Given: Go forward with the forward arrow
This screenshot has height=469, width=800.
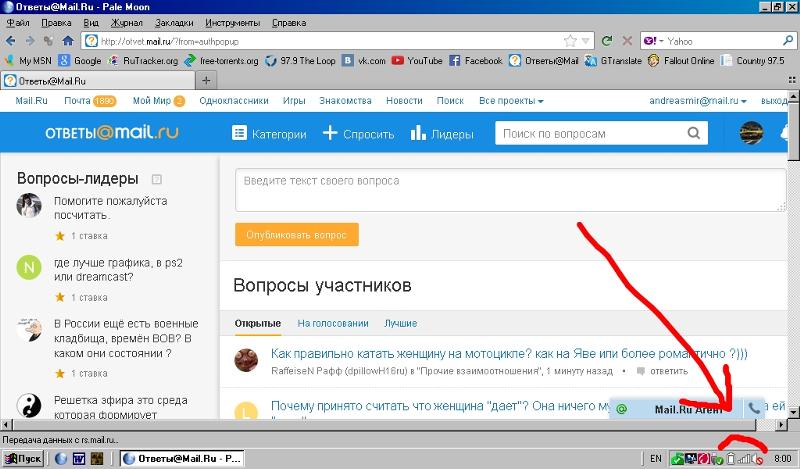Looking at the screenshot, I should 30,41.
